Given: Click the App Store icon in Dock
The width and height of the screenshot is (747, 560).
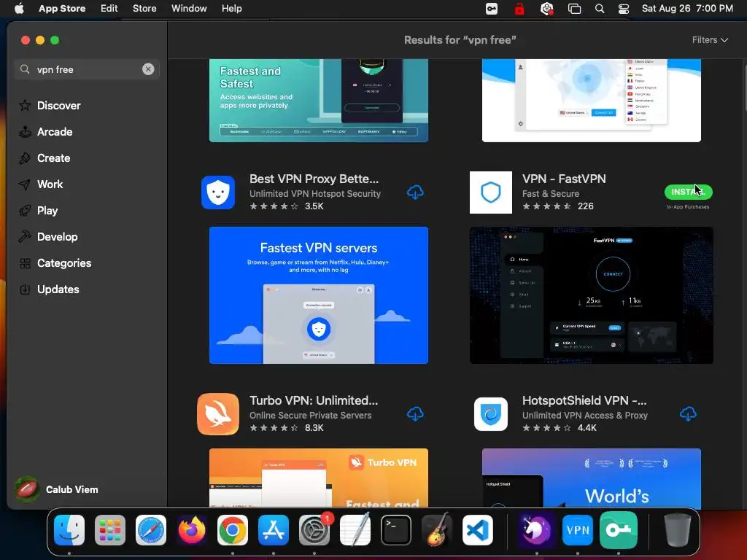Looking at the screenshot, I should [274, 530].
